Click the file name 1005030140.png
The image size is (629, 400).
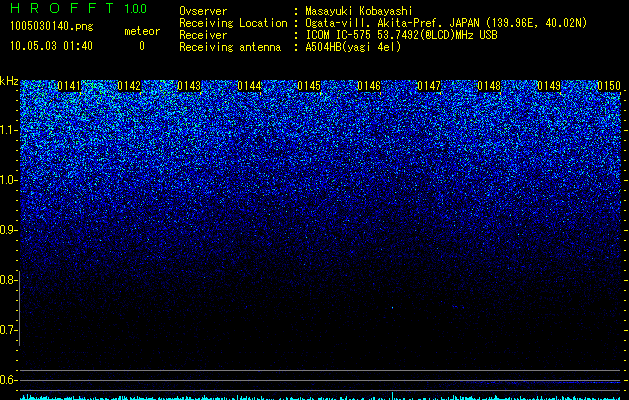click(52, 26)
